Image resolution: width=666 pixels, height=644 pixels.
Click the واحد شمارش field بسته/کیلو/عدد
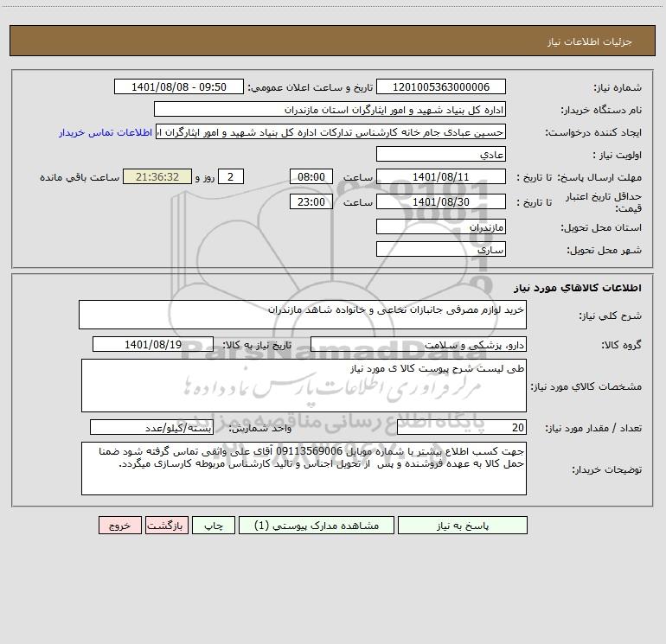[x=151, y=427]
